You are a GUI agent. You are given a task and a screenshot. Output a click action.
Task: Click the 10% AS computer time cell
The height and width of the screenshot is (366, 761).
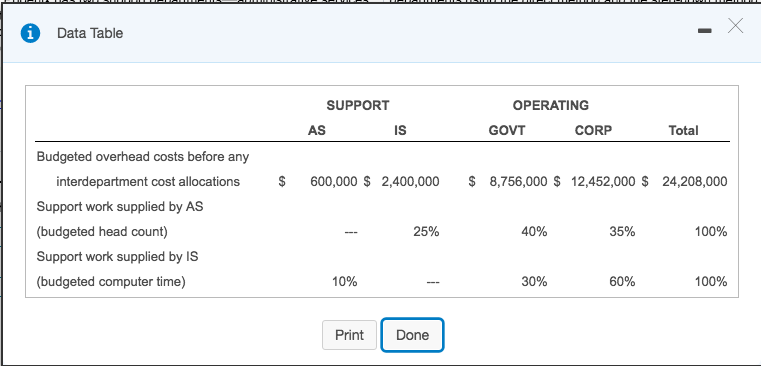345,282
